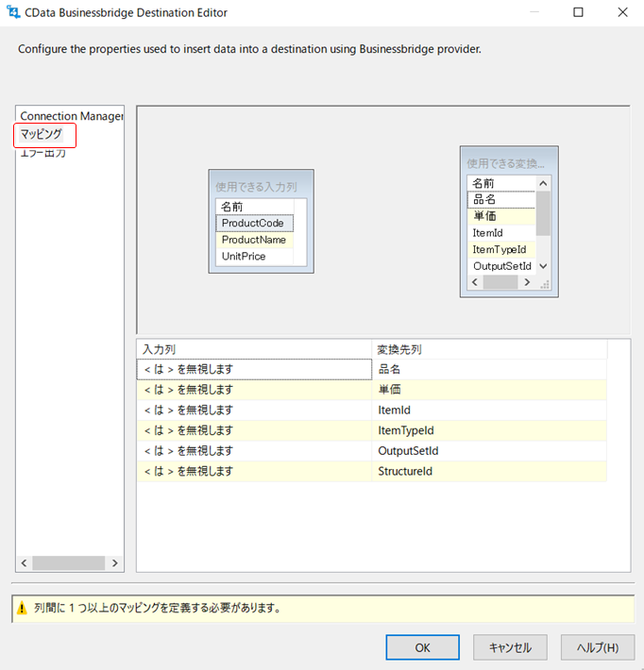Click down arrow in destination columns list
This screenshot has height=670, width=644.
click(543, 266)
